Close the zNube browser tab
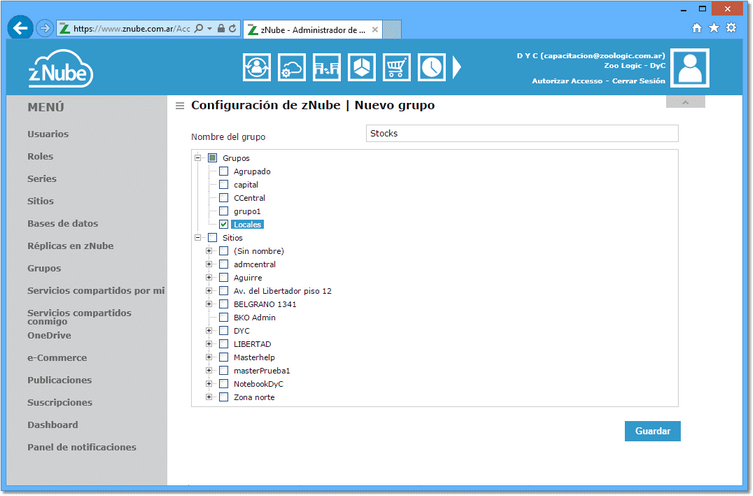The height and width of the screenshot is (496, 753). (375, 30)
